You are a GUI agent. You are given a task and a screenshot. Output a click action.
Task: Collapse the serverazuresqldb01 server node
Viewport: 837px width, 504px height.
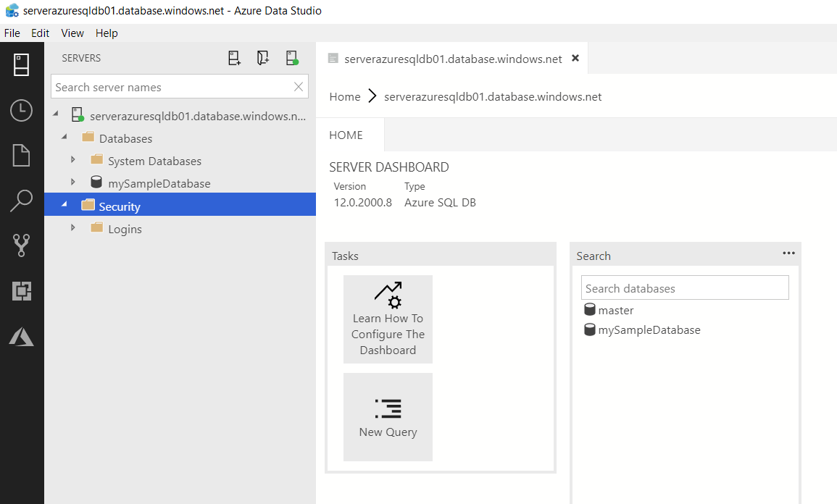[x=56, y=114]
